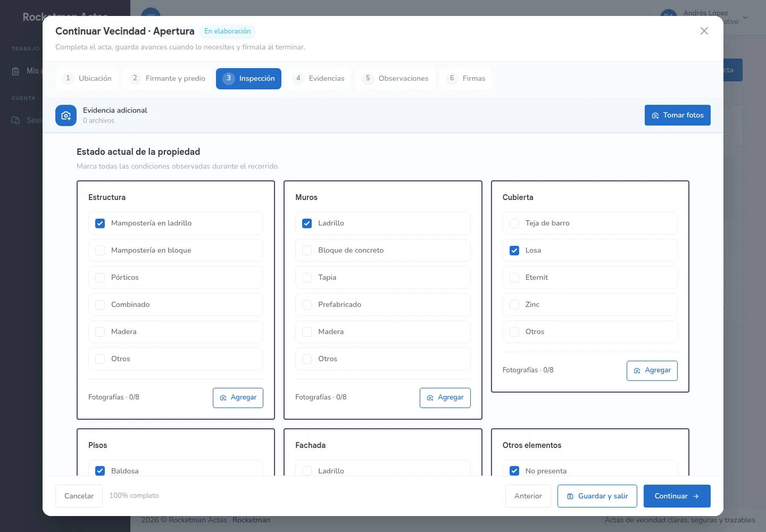Jump to step 6 Firmas tab
Viewport: 766px width, 532px height.
click(465, 79)
